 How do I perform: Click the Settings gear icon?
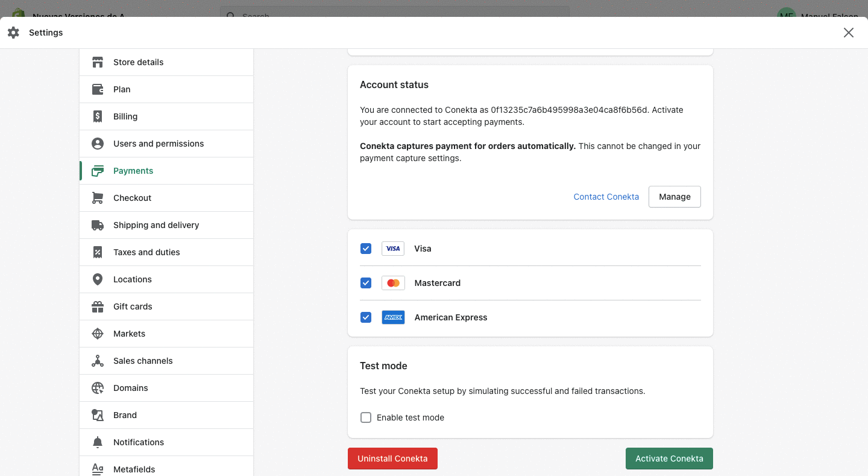pos(13,33)
